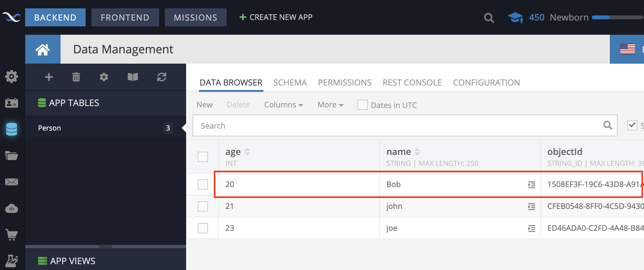
Task: Delete table using the trash icon
Action: coord(76,77)
